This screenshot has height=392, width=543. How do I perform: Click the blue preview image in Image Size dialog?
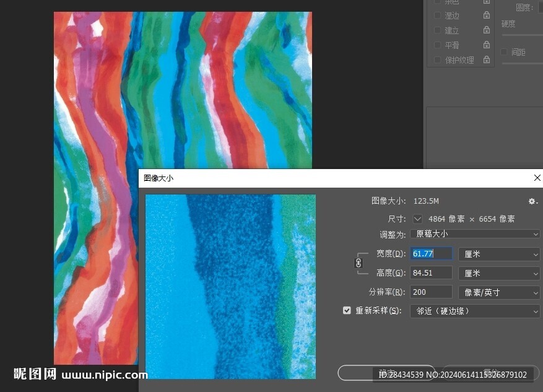230,286
